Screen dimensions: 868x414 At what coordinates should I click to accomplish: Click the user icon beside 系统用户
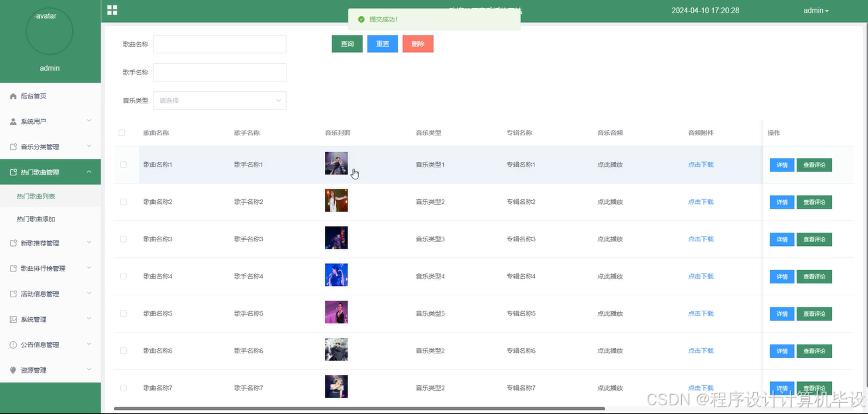13,121
